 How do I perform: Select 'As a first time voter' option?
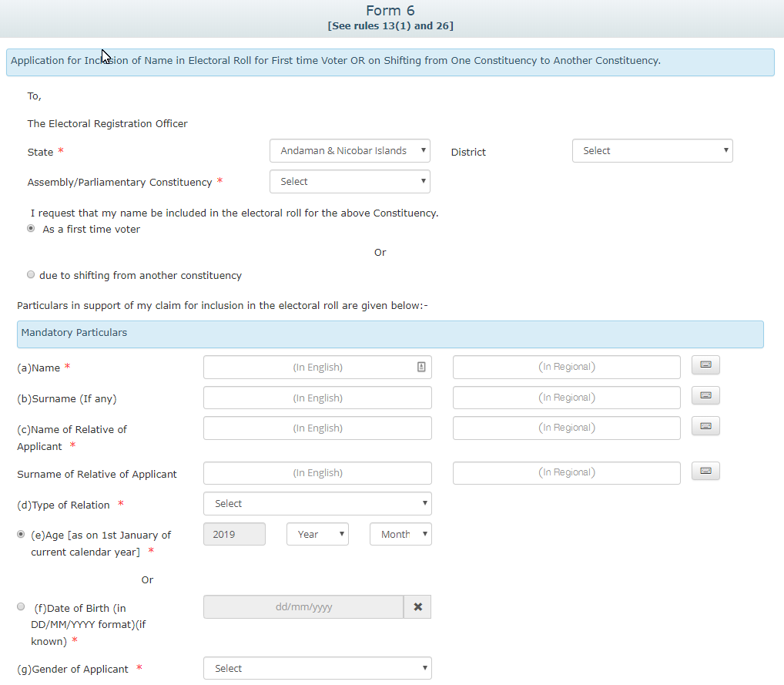[31, 228]
